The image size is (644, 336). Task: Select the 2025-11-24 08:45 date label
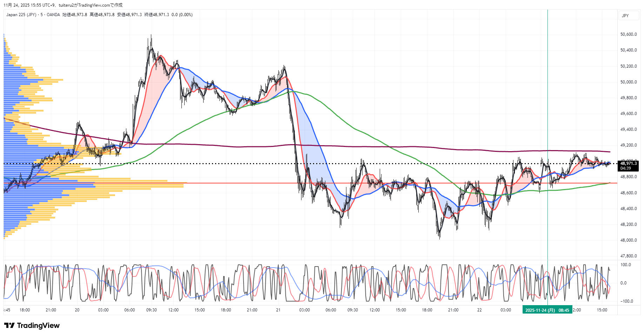(x=547, y=310)
